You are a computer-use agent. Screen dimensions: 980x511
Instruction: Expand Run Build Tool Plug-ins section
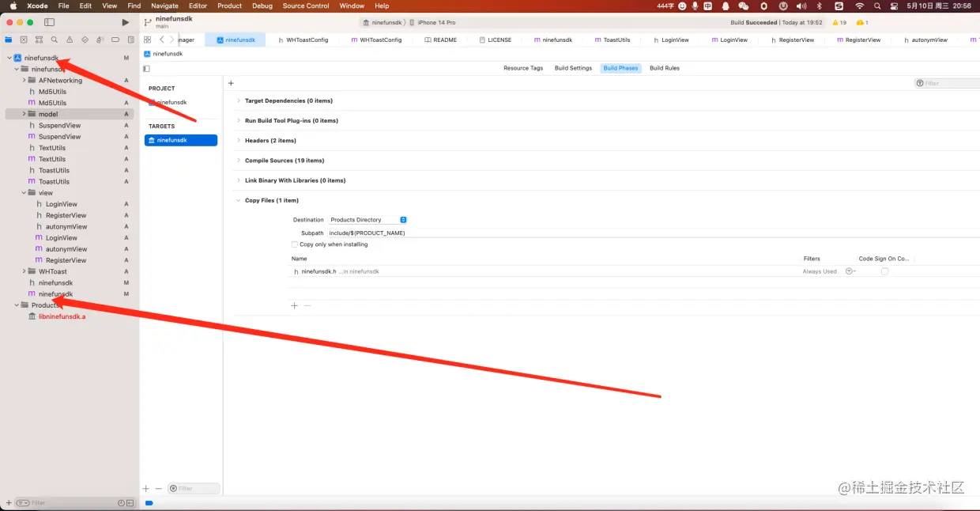click(x=239, y=121)
